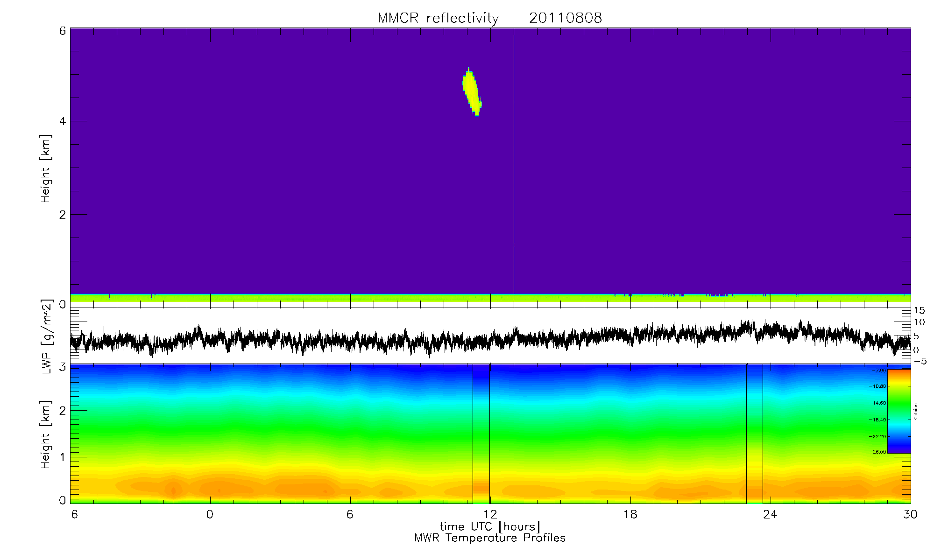
Task: Click the top panel Height [km] label
Action: click(x=45, y=168)
